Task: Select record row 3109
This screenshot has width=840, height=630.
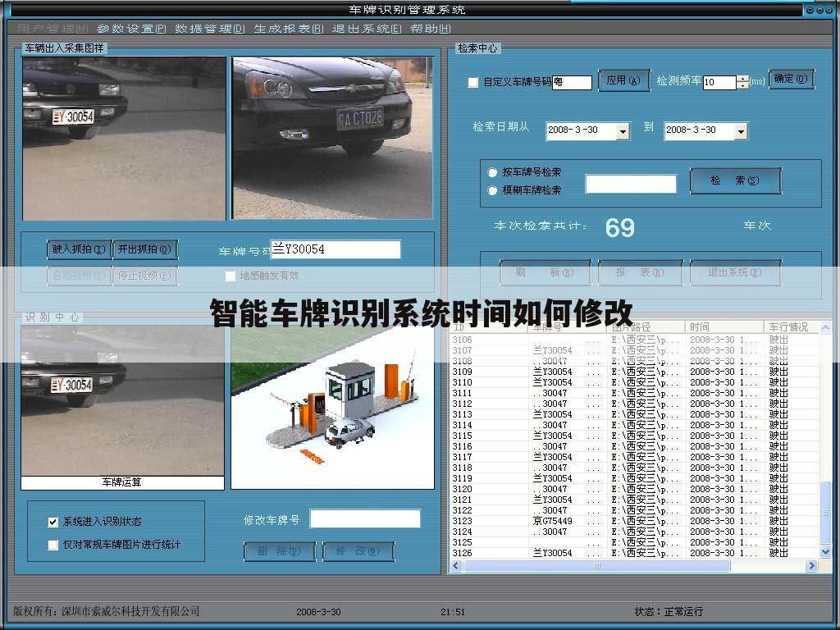Action: coord(635,372)
